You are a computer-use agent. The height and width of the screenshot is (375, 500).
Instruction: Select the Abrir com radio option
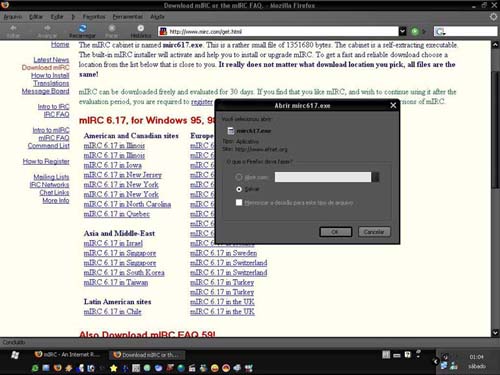point(239,177)
